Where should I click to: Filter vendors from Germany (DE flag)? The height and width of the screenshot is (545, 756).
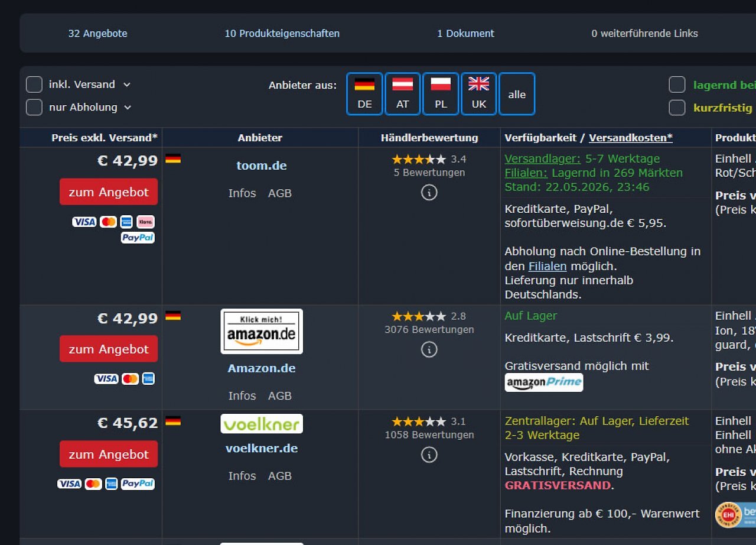(x=364, y=94)
